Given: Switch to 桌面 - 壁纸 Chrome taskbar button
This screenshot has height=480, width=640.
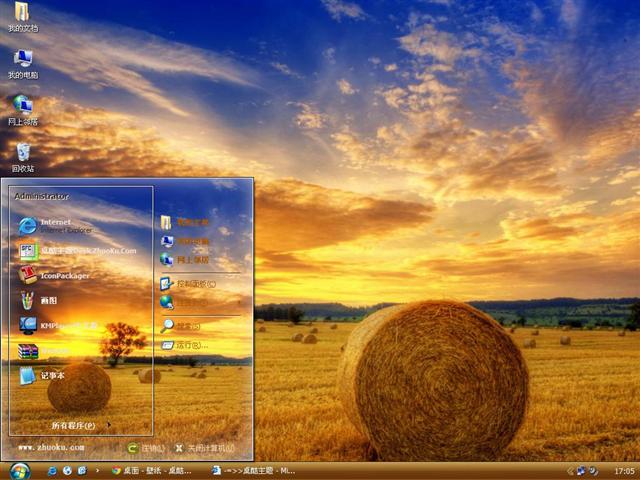Looking at the screenshot, I should 152,471.
